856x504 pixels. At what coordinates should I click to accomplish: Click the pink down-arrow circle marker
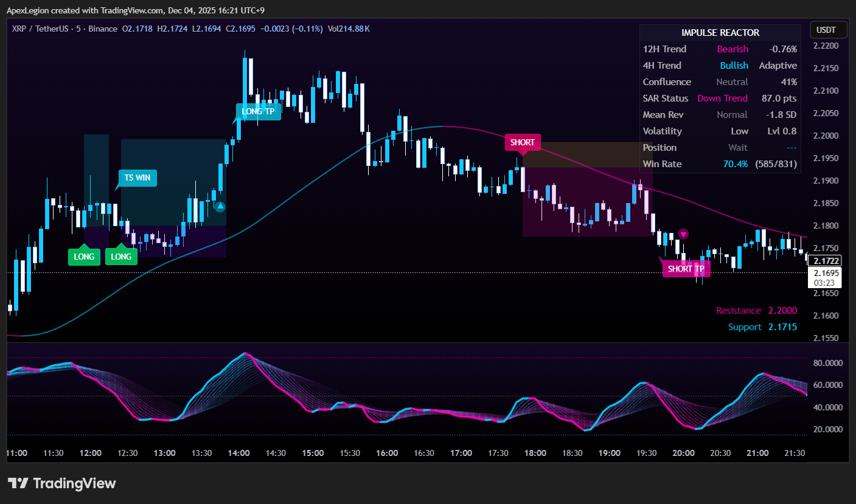684,234
